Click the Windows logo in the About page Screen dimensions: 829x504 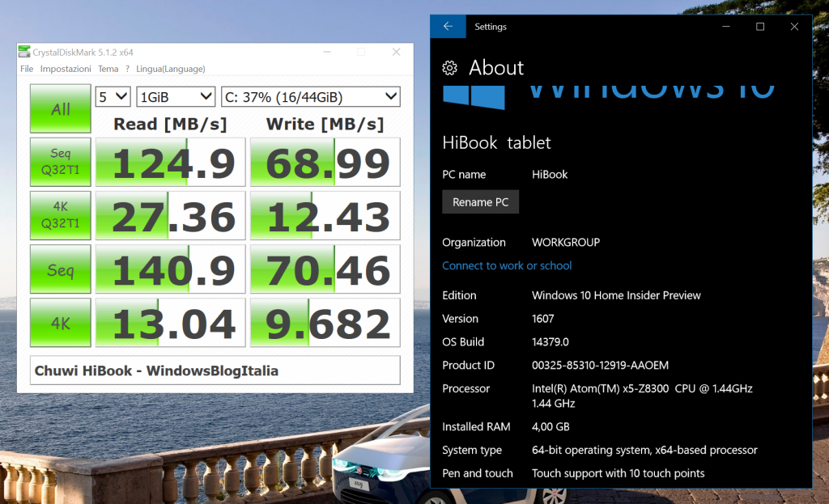pyautogui.click(x=474, y=97)
